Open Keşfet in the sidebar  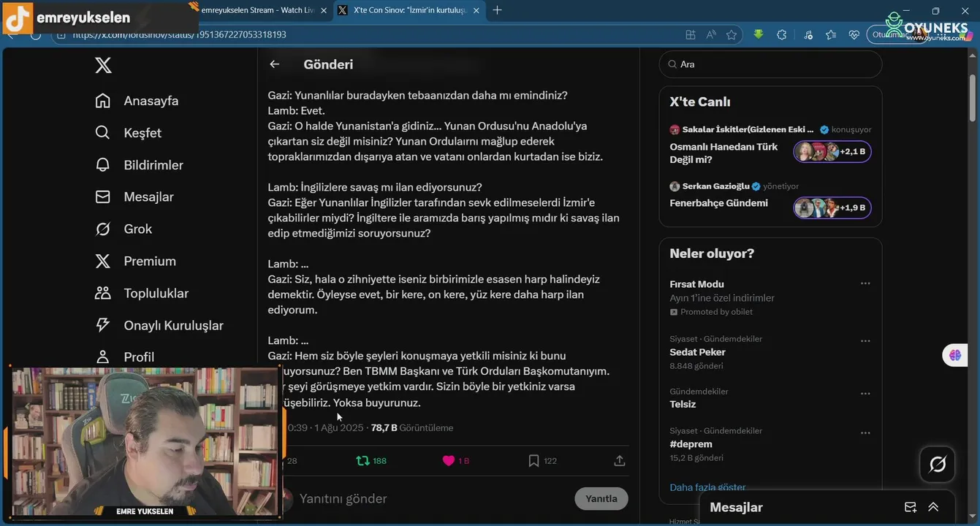coord(128,133)
